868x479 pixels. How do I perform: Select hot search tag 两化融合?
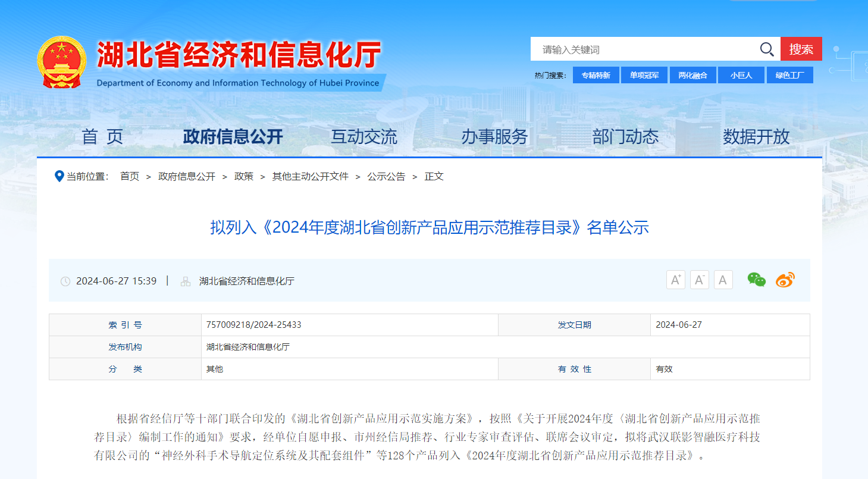(692, 76)
